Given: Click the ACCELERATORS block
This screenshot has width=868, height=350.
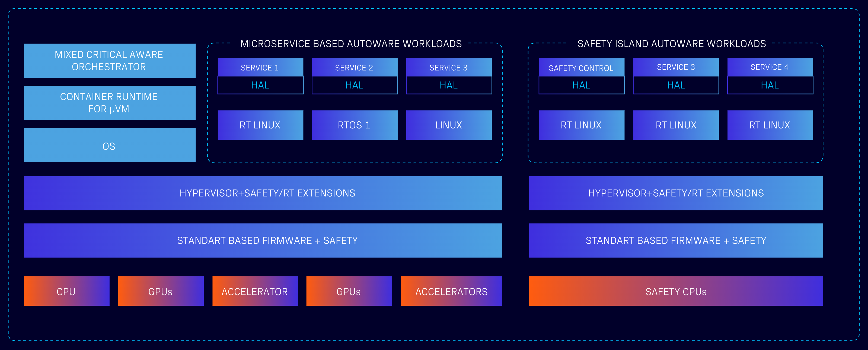Looking at the screenshot, I should click(451, 291).
